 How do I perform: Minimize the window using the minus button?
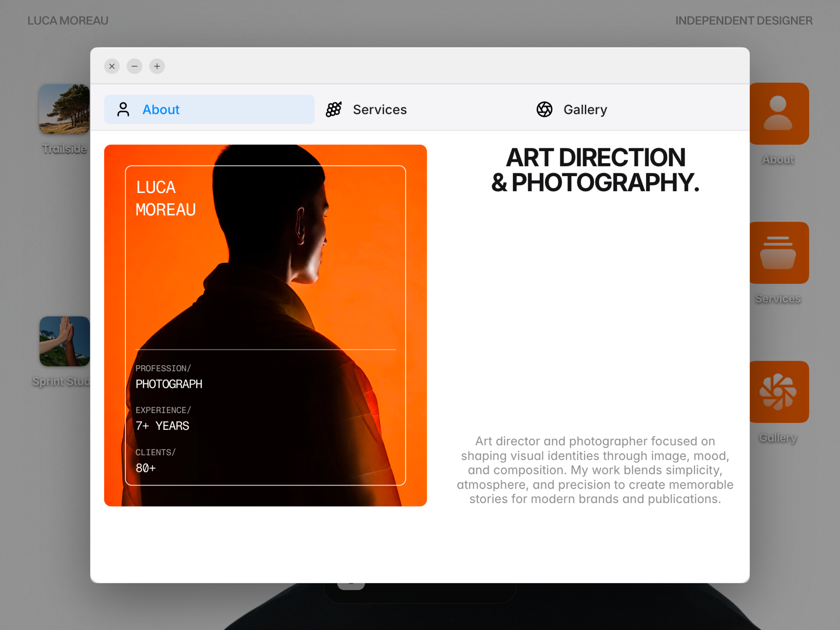pyautogui.click(x=134, y=66)
